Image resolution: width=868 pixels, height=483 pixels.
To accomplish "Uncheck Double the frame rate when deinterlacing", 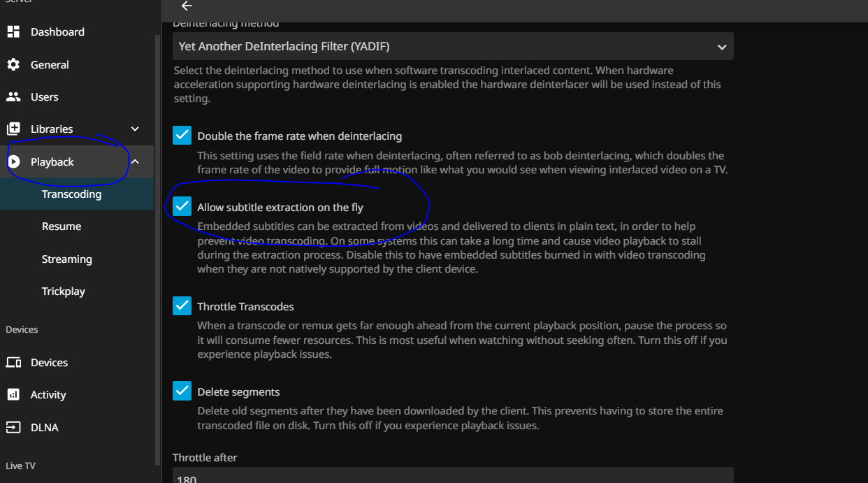I will [182, 136].
